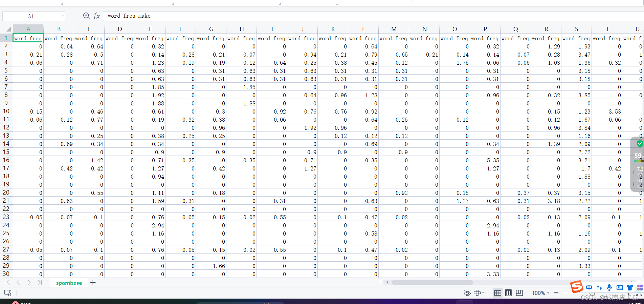Select column A header
The image size is (644, 304).
click(x=28, y=29)
